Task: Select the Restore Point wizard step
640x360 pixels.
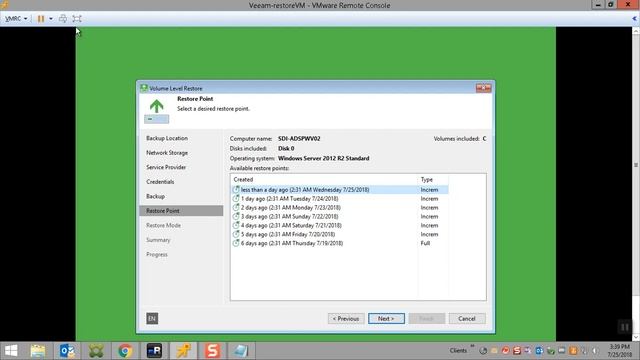Action: (182, 211)
